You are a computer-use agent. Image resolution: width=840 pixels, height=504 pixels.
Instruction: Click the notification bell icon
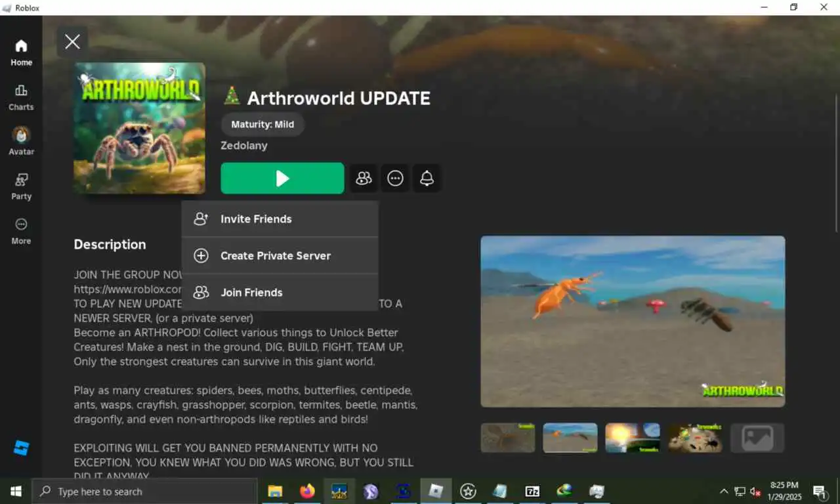pos(427,178)
